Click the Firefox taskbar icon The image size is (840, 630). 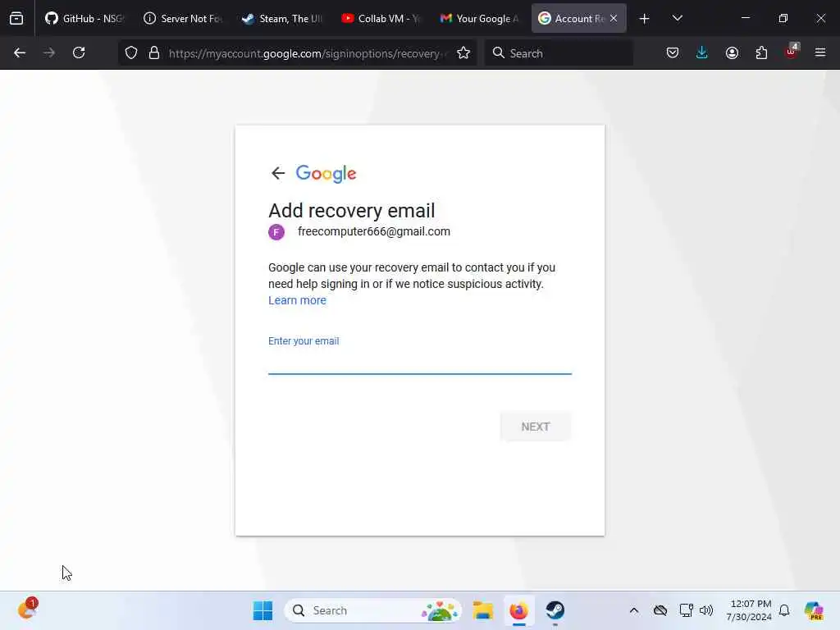coord(518,610)
